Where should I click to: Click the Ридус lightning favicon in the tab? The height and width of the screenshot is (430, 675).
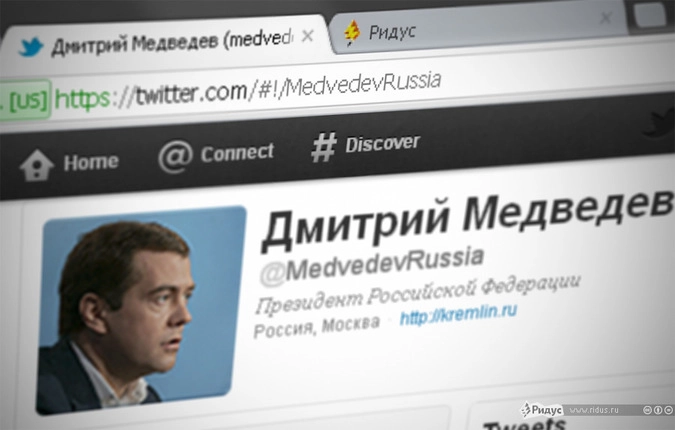(352, 32)
